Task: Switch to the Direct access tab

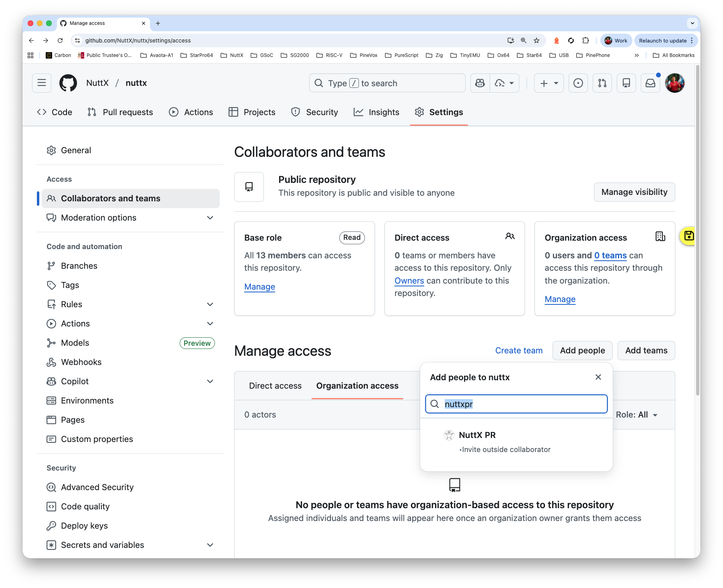Action: point(275,386)
